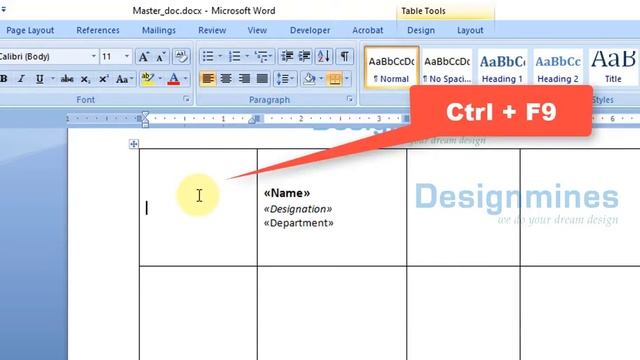
Task: Open the bullets library dropdown arrow
Action: [x=220, y=56]
